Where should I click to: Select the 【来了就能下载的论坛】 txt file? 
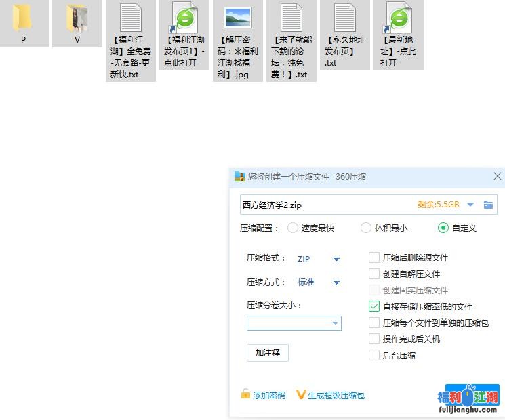pyautogui.click(x=291, y=18)
